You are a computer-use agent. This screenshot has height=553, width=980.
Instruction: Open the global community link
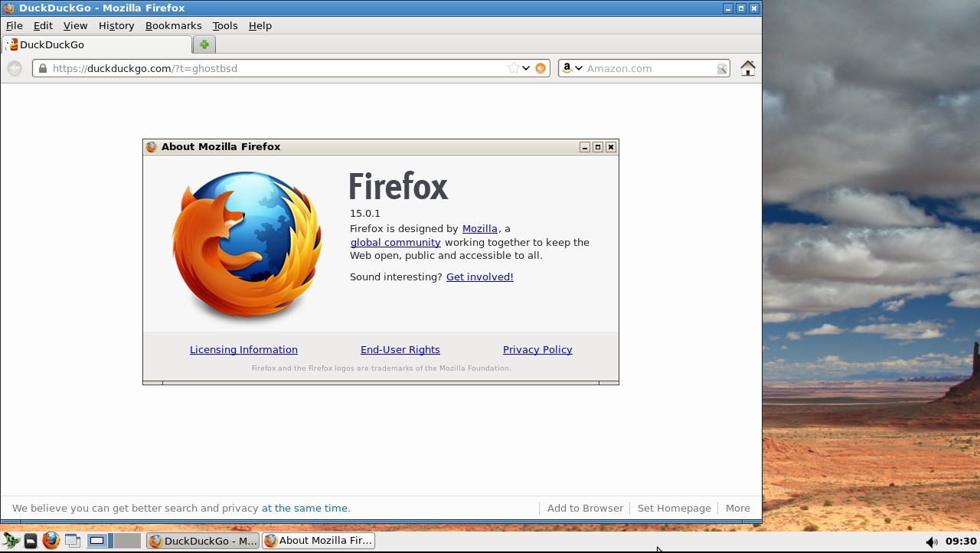point(395,242)
